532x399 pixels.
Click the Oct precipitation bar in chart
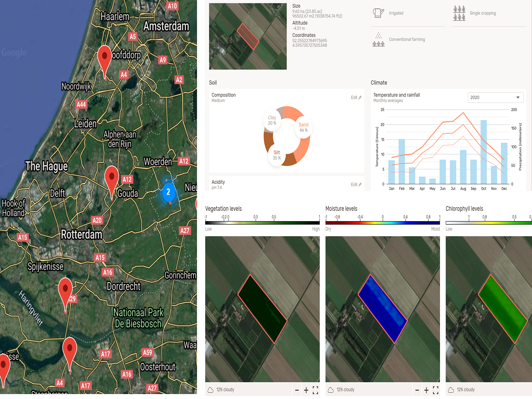pos(484,152)
